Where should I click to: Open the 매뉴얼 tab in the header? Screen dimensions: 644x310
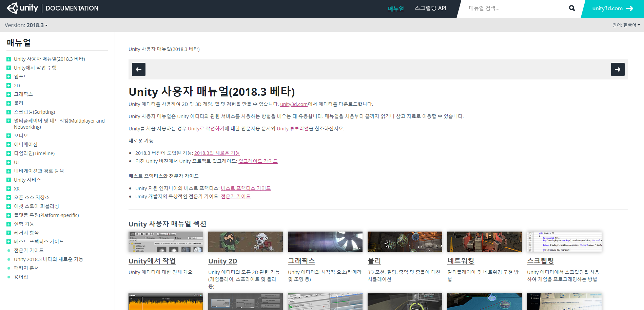tap(396, 8)
